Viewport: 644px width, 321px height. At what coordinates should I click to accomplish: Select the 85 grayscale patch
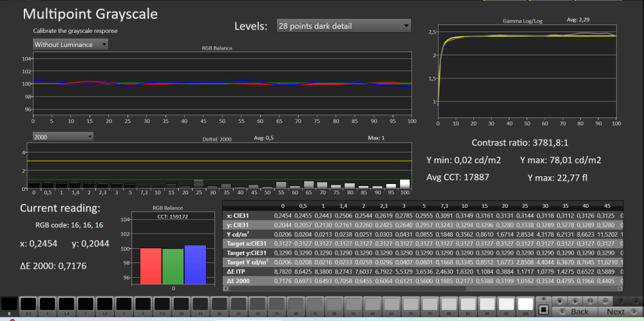[x=468, y=307]
